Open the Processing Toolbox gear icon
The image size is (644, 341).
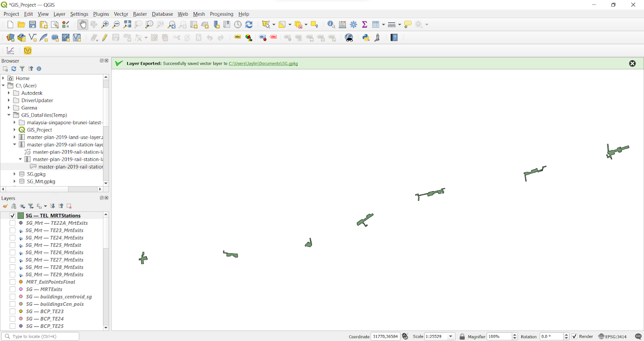353,25
